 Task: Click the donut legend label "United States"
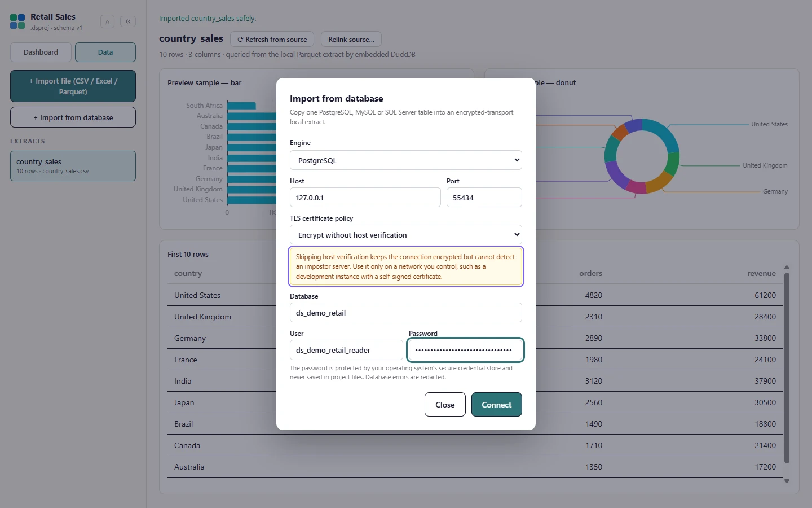[769, 124]
